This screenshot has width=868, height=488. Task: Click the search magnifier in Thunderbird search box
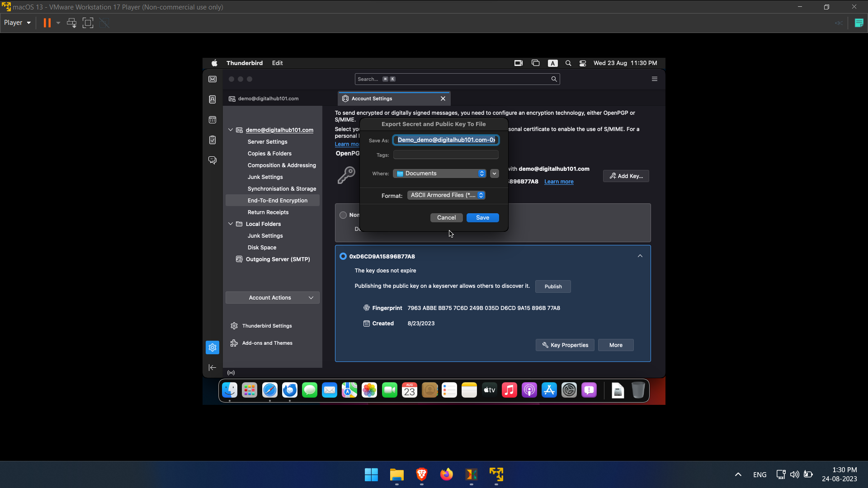pos(554,79)
